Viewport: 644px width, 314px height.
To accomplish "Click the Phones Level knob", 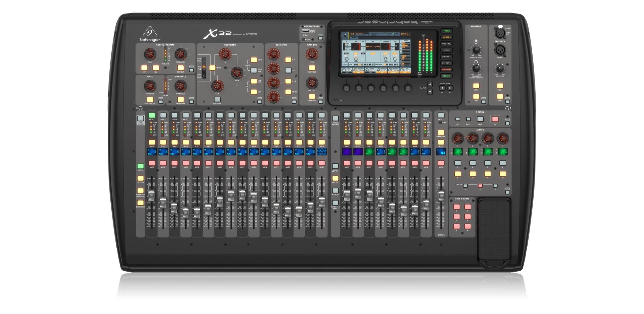I will click(x=476, y=68).
